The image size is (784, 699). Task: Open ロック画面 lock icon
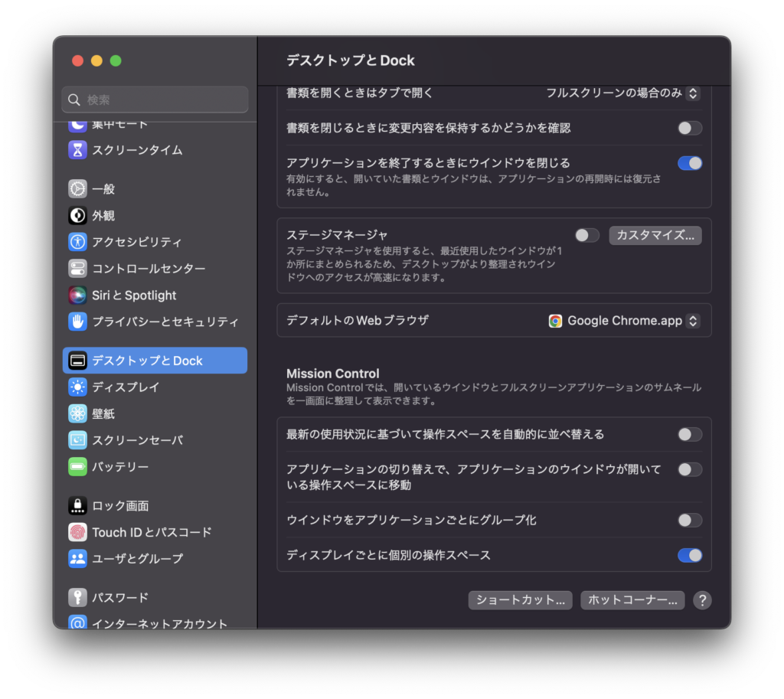click(x=77, y=505)
